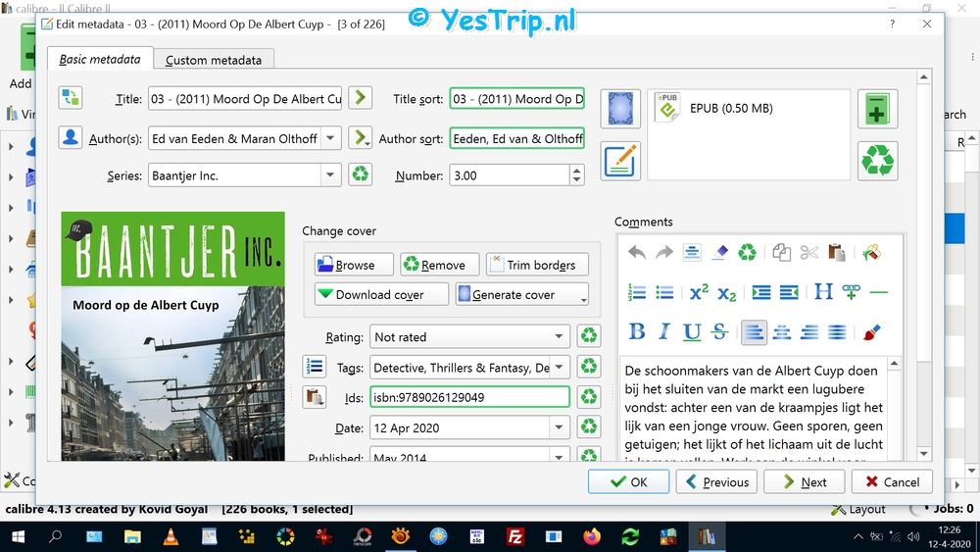
Task: Expand the Series dropdown
Action: pos(330,176)
